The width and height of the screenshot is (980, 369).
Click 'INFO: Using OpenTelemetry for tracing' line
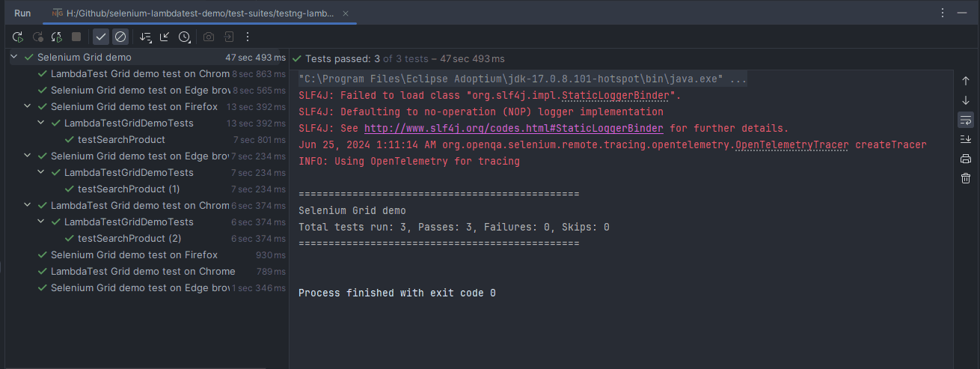point(408,161)
